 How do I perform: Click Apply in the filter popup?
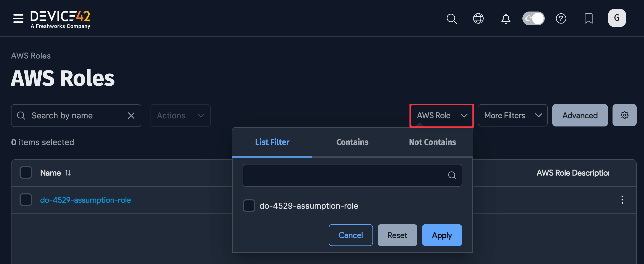(x=442, y=235)
